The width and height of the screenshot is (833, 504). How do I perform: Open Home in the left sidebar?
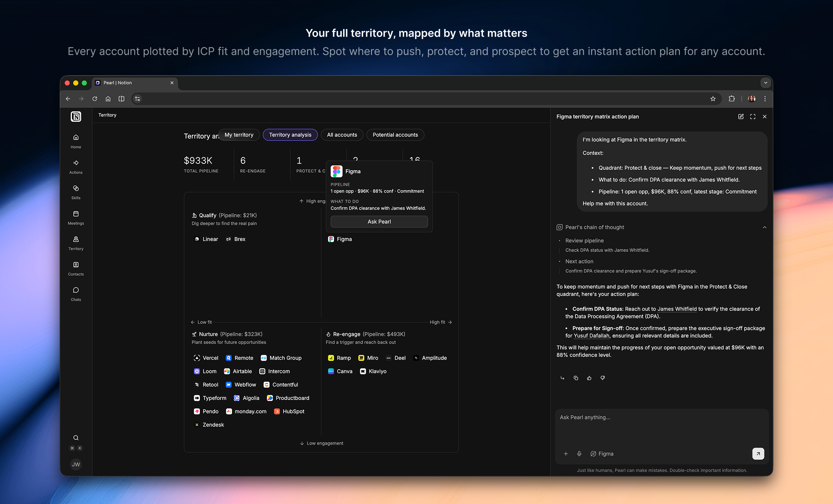pos(76,141)
